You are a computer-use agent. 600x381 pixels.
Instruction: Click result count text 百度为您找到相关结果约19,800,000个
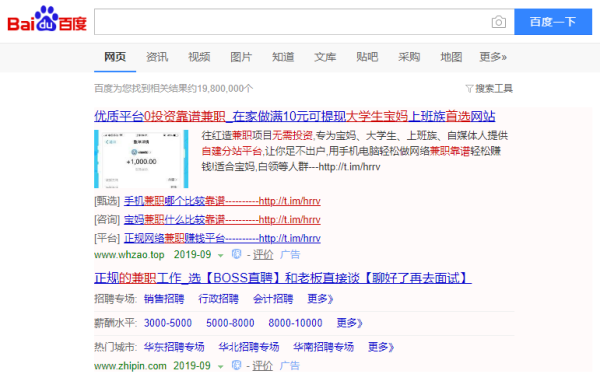[x=174, y=89]
